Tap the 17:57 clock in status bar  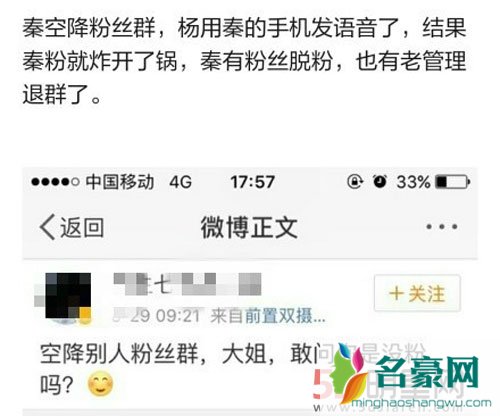253,182
